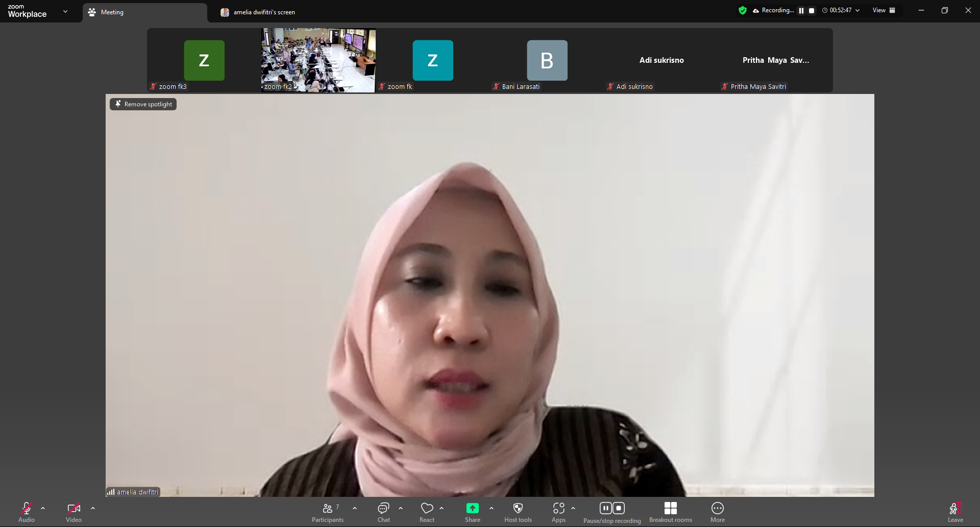
Task: Select Adi sukrisno participant tile
Action: (661, 60)
